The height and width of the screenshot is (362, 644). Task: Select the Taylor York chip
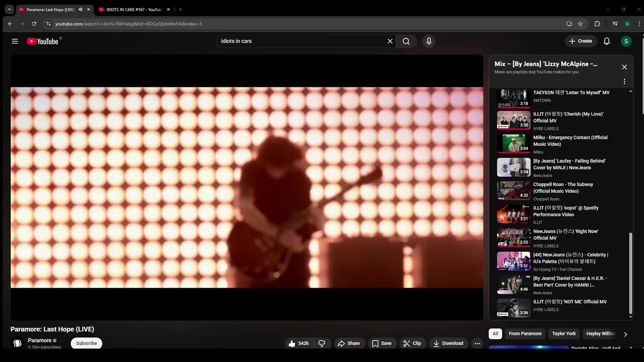564,334
